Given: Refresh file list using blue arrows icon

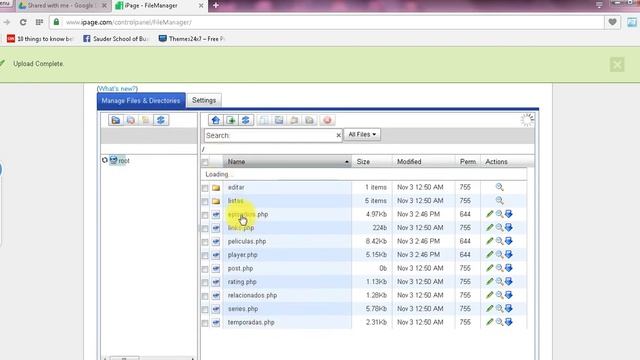Looking at the screenshot, I should pos(245,120).
